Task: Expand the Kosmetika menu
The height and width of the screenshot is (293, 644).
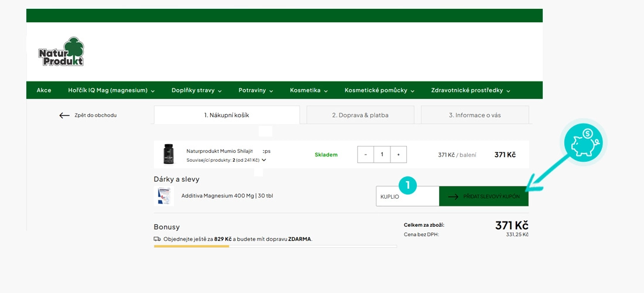Action: [309, 90]
